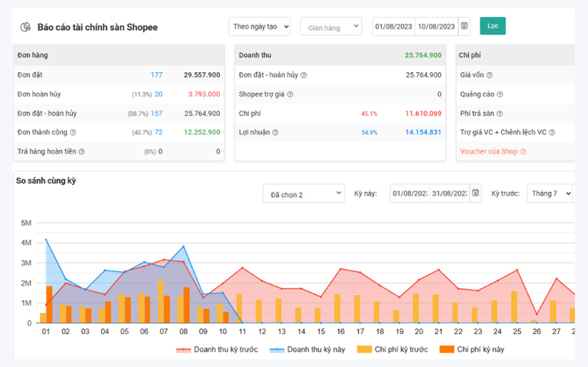
Task: Click help icon next to Quảng cáo
Action: point(500,94)
